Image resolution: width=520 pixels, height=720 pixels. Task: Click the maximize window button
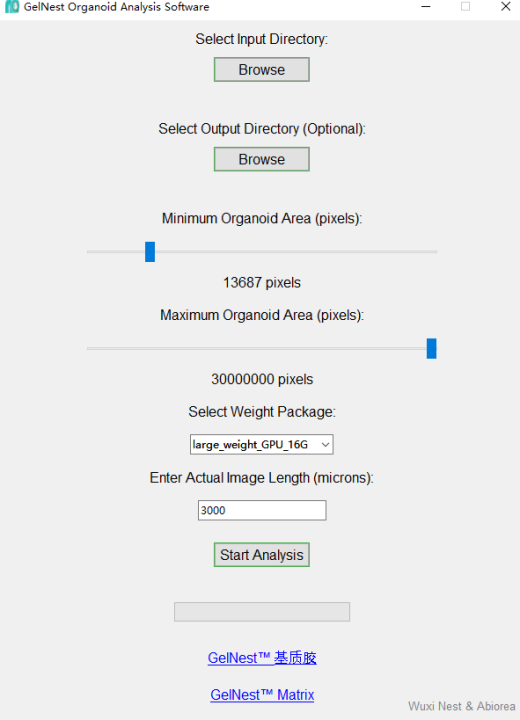click(465, 6)
